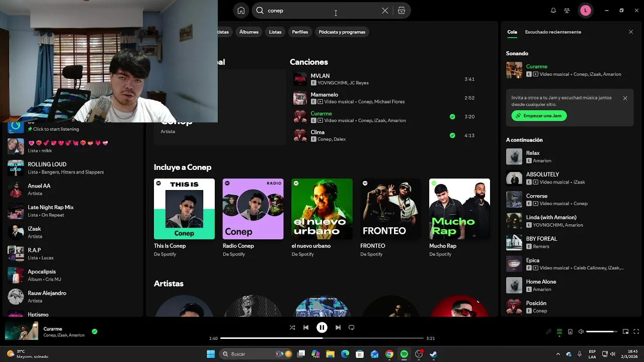Adjust the Spotify volume slider
644x362 pixels.
click(602, 332)
